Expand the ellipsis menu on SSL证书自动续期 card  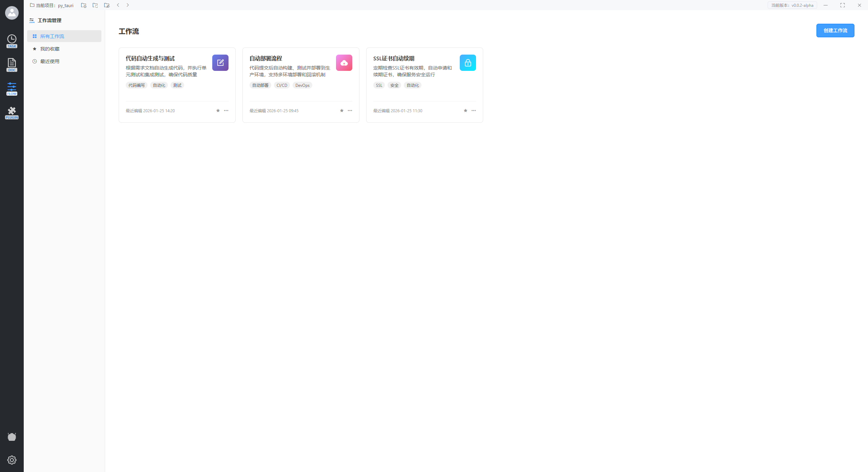click(x=474, y=111)
